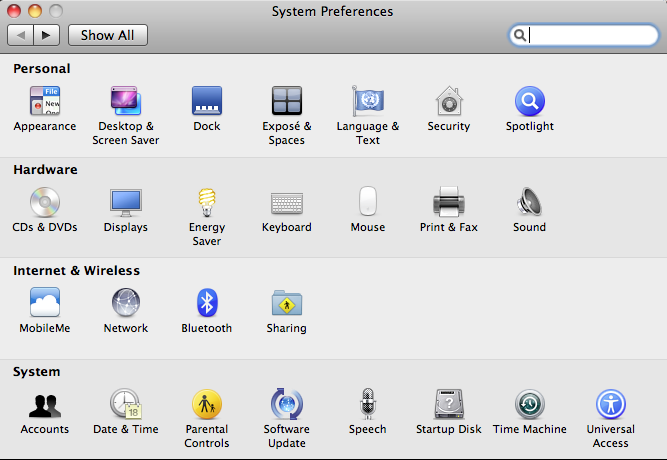Viewport: 667px width, 460px height.
Task: Open the Security preferences pane
Action: pos(449,102)
